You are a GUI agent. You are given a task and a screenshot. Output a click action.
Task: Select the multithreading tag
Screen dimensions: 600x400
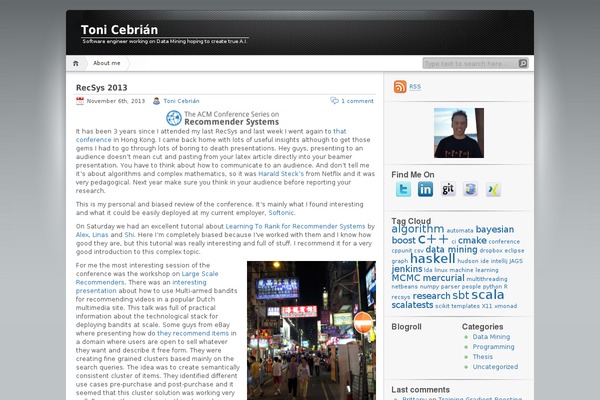point(487,279)
